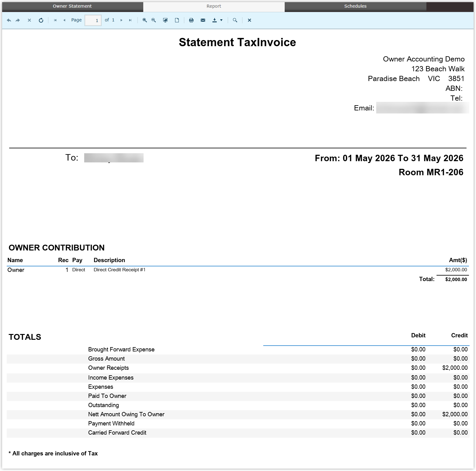
Task: Select the OWNER CONTRIBUTION heading
Action: coord(57,248)
